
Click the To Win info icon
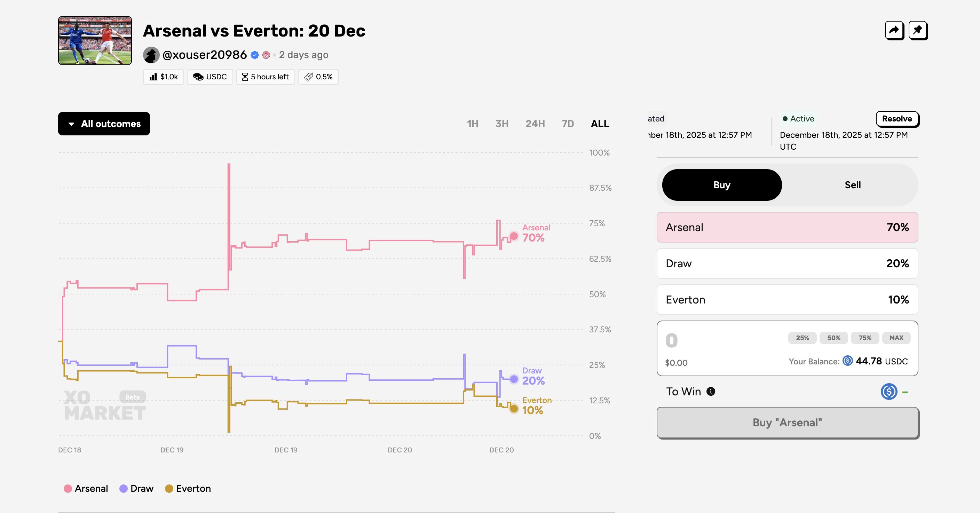tap(711, 391)
